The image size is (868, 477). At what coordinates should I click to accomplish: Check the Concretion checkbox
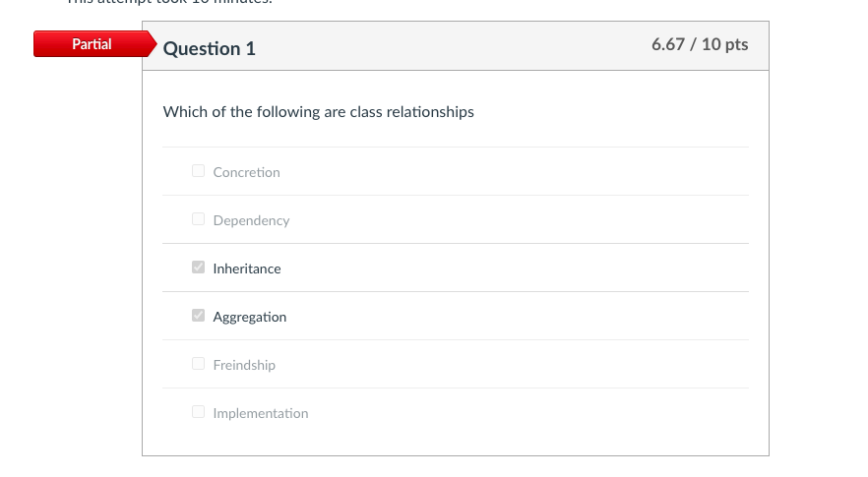(x=199, y=171)
